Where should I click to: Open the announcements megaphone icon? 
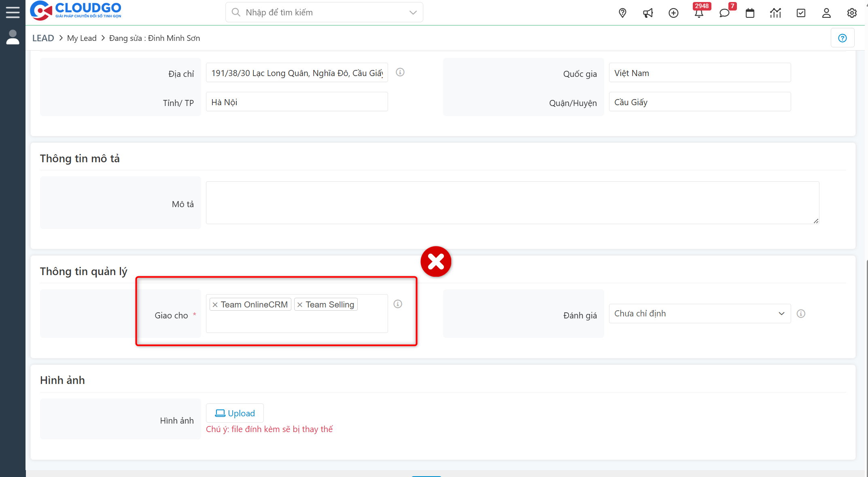(x=648, y=13)
